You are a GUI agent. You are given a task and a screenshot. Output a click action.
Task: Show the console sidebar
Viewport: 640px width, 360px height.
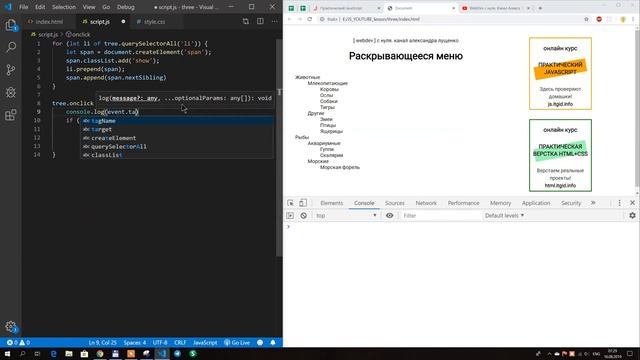[290, 216]
